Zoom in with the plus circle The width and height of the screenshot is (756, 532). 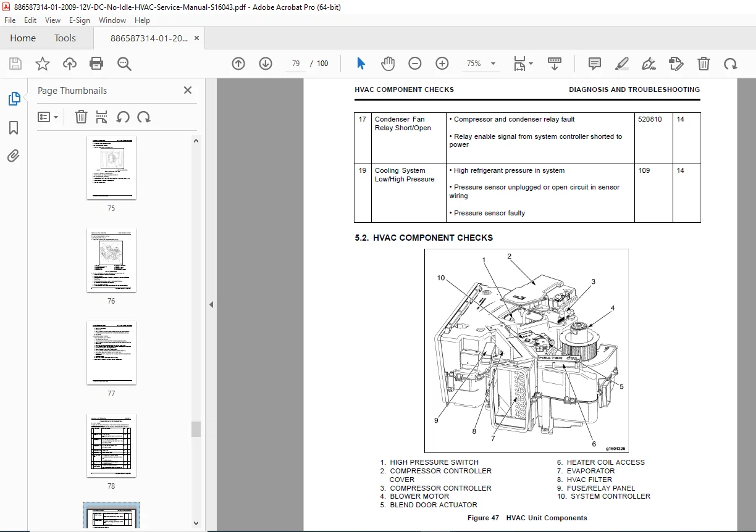click(x=442, y=64)
